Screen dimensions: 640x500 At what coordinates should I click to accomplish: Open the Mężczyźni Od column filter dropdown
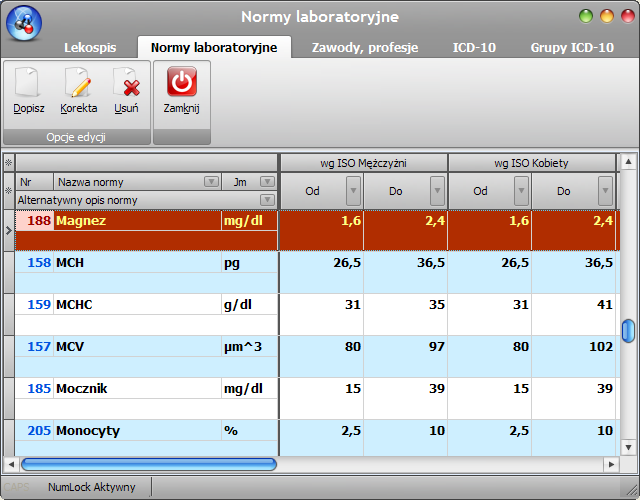353,191
